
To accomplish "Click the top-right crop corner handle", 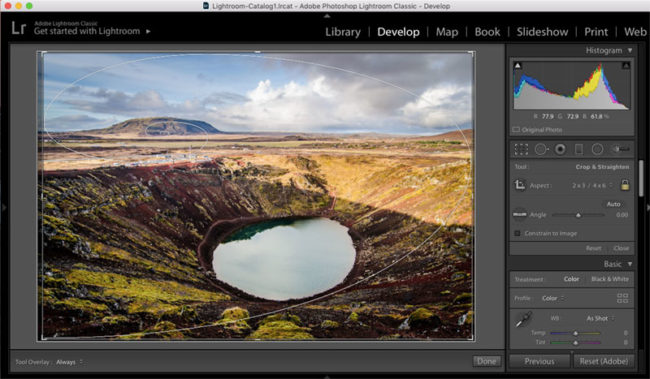I will (x=472, y=53).
